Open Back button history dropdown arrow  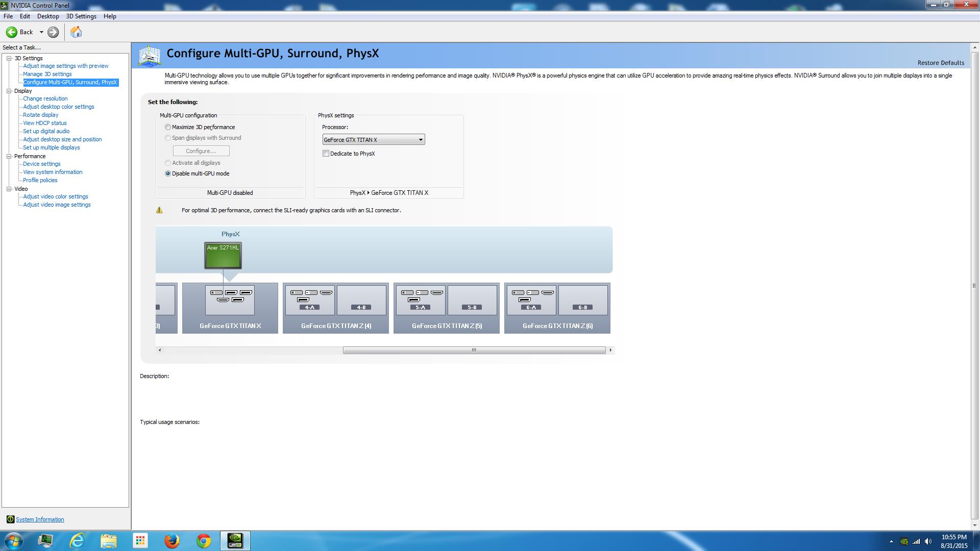click(41, 32)
